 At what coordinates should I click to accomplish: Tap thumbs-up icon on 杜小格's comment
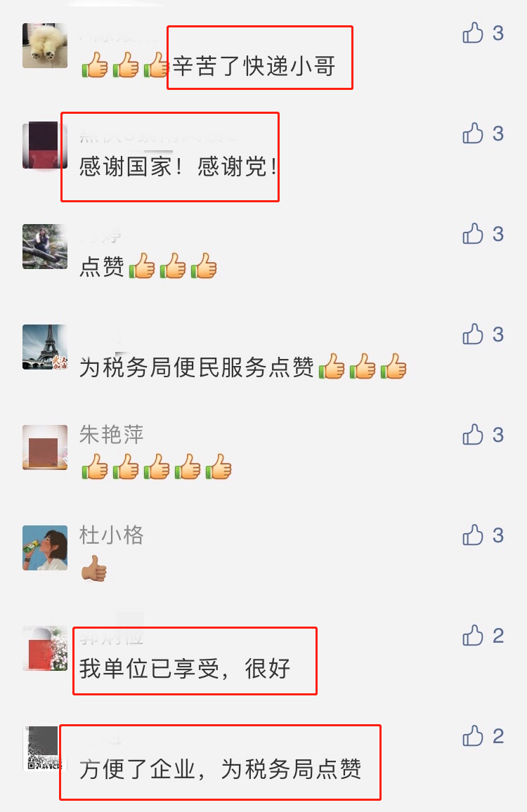[473, 535]
